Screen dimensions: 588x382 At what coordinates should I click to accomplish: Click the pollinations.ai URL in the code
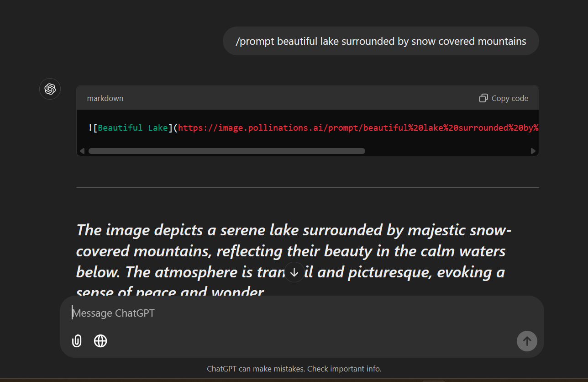point(358,127)
